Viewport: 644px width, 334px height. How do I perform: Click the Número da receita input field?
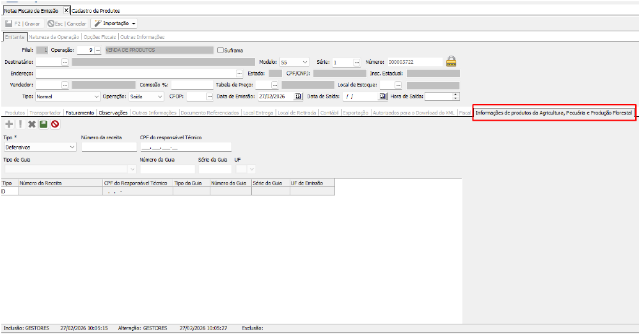tap(109, 147)
